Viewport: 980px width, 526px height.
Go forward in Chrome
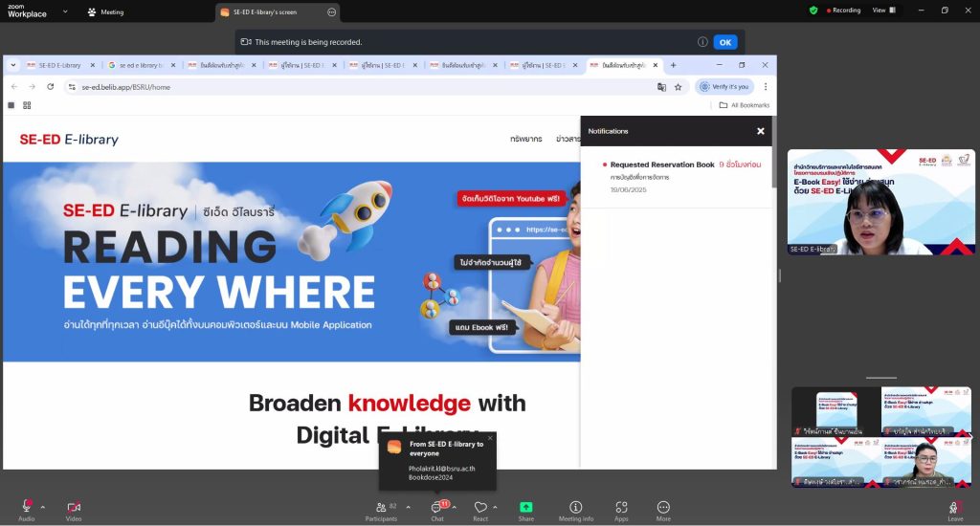coord(32,87)
